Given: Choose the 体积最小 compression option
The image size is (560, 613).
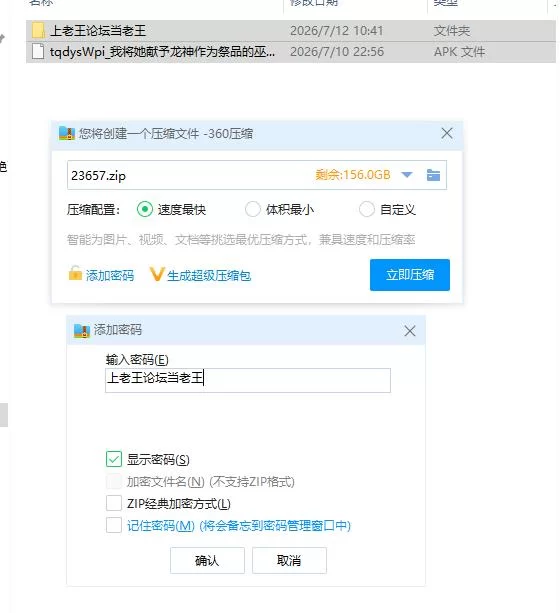Looking at the screenshot, I should tap(253, 210).
